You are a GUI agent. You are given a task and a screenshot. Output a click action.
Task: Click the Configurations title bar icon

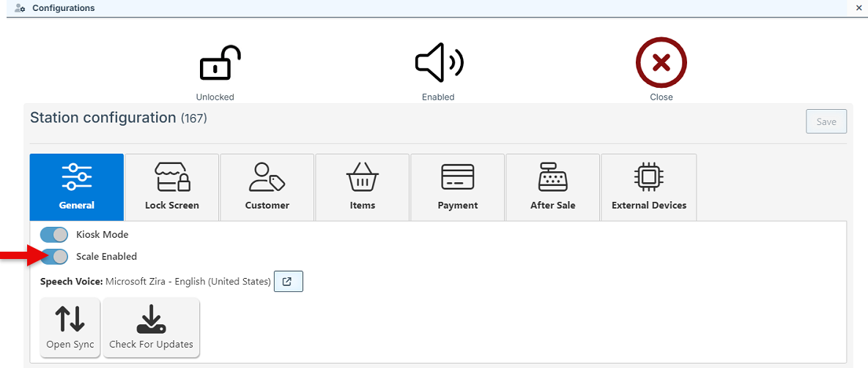click(x=21, y=8)
